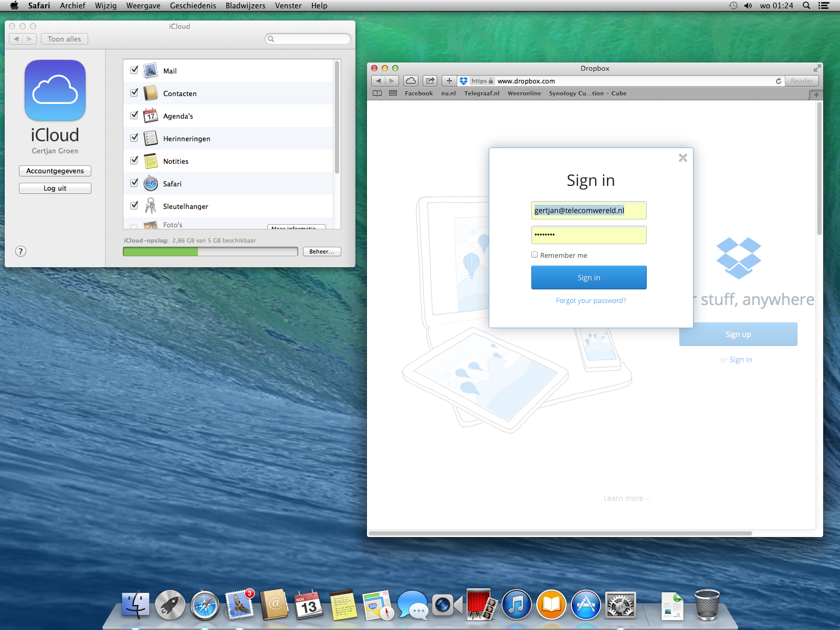Click the email input field

pyautogui.click(x=589, y=211)
